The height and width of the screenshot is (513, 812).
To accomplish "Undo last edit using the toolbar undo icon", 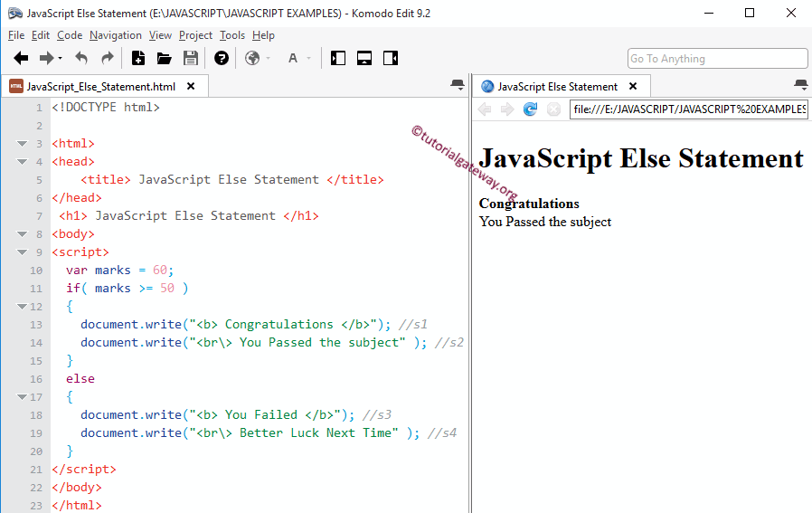I will 81,58.
